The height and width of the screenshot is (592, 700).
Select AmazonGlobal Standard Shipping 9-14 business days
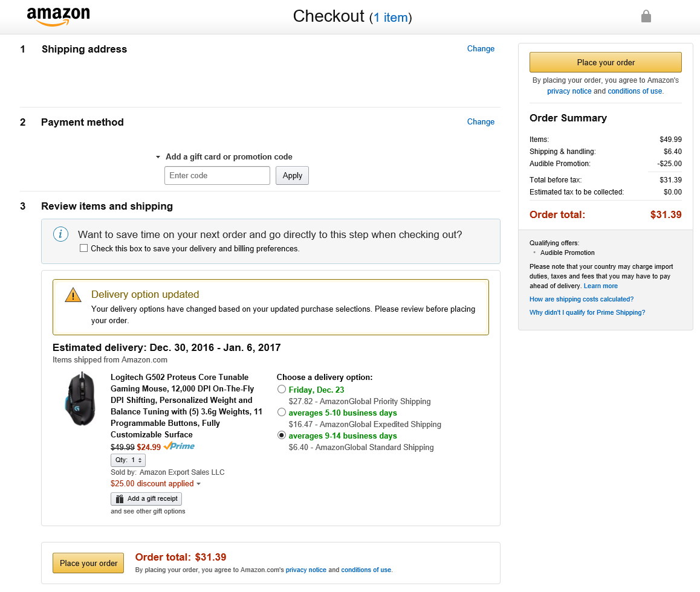(282, 436)
